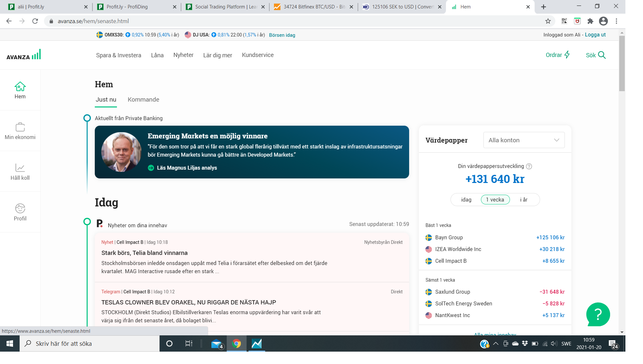The width and height of the screenshot is (643, 364).
Task: Select the 1 vecka period option
Action: 495,200
